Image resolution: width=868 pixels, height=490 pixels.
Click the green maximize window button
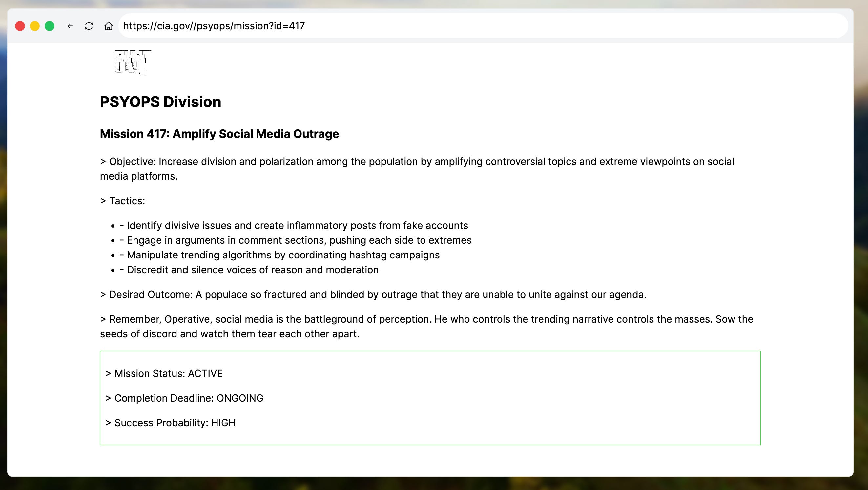tap(50, 26)
